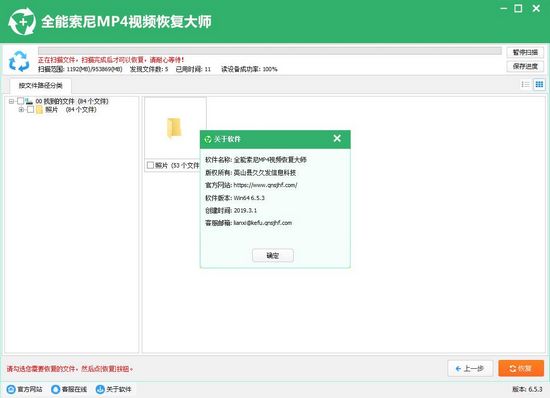Check the 照片 tree folder checkbox
The image size is (550, 398).
[31, 110]
